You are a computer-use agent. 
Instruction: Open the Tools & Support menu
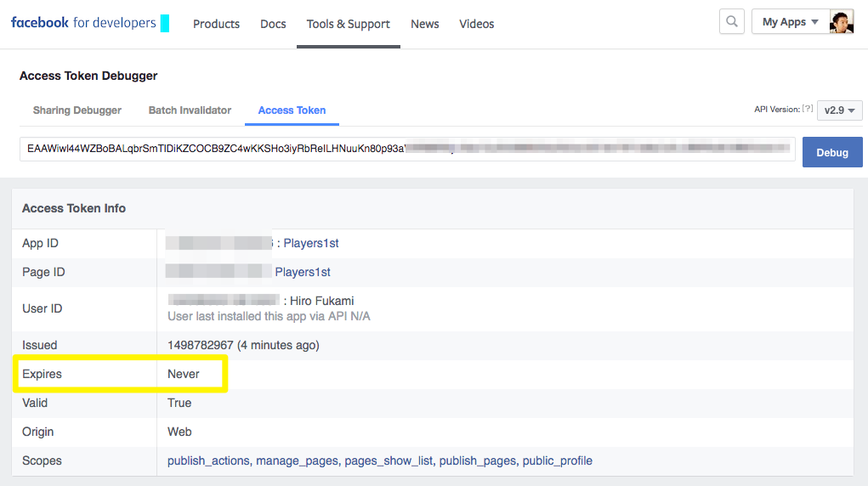349,24
